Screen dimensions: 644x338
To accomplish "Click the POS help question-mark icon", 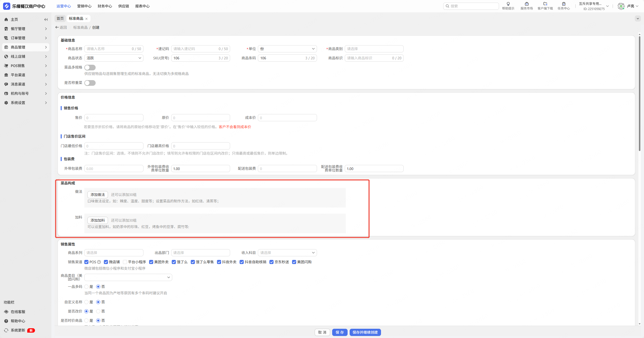I will click(99, 262).
